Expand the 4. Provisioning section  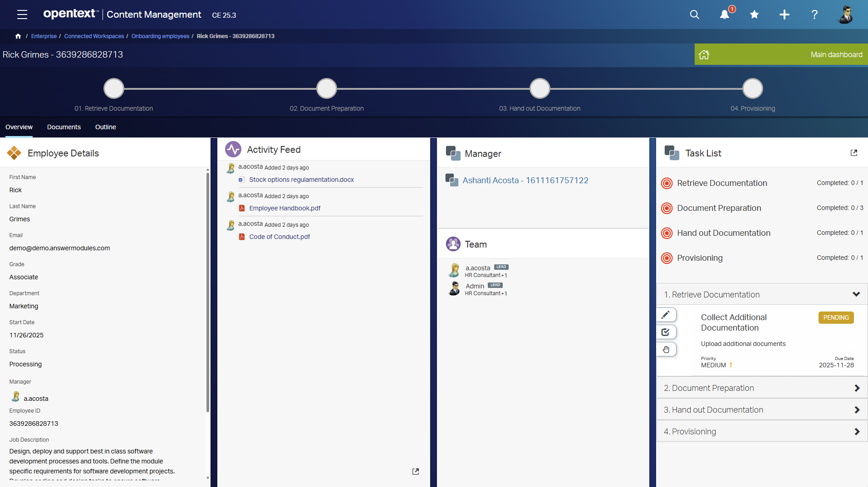point(856,432)
